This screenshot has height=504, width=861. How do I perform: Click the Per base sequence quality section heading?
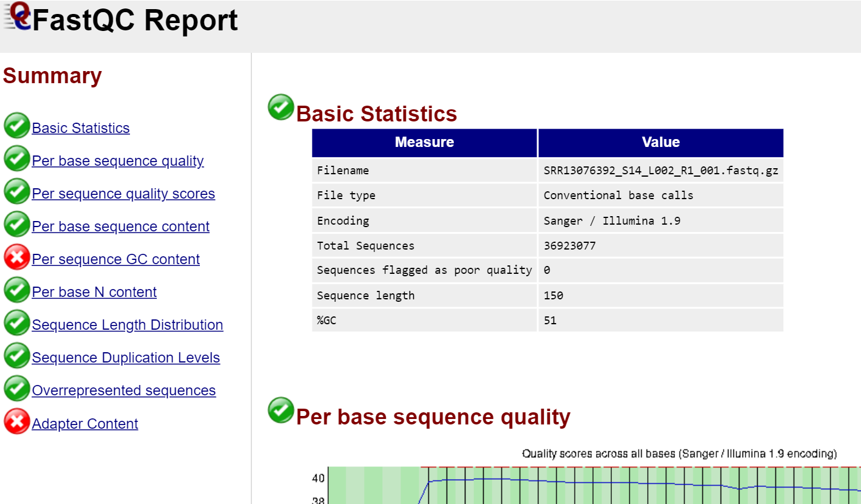(433, 417)
